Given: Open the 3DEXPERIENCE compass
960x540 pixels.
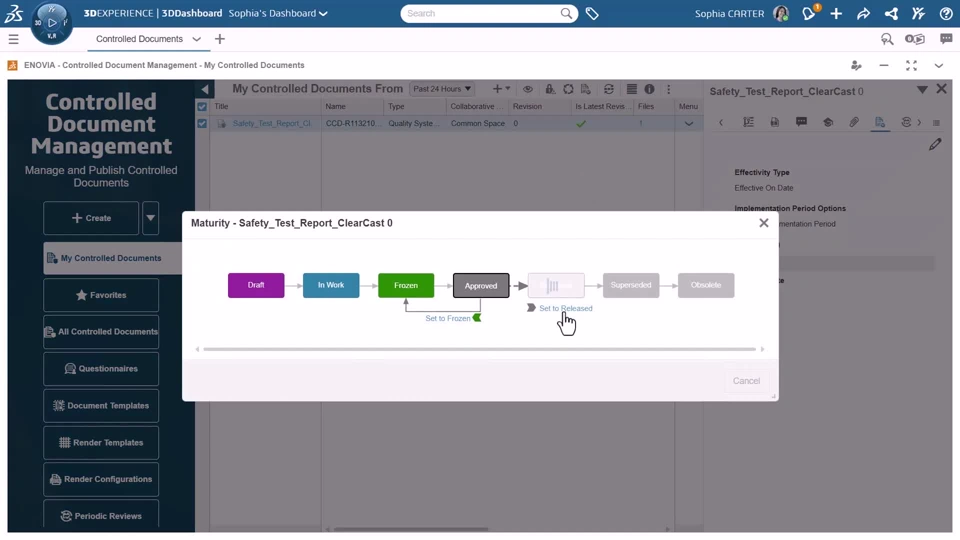Looking at the screenshot, I should (51, 23).
